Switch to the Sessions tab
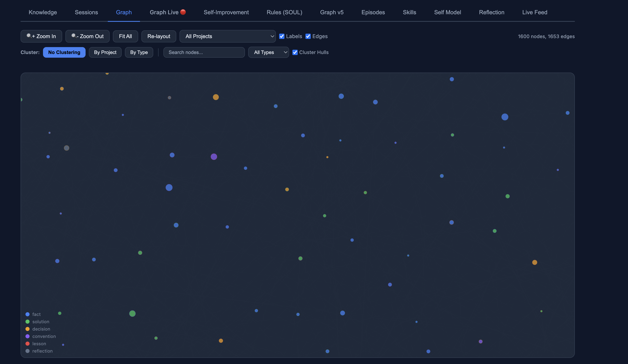 click(x=86, y=12)
